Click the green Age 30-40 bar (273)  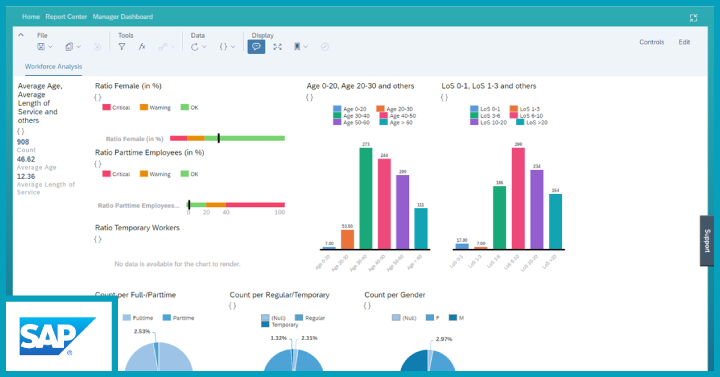[x=366, y=198]
